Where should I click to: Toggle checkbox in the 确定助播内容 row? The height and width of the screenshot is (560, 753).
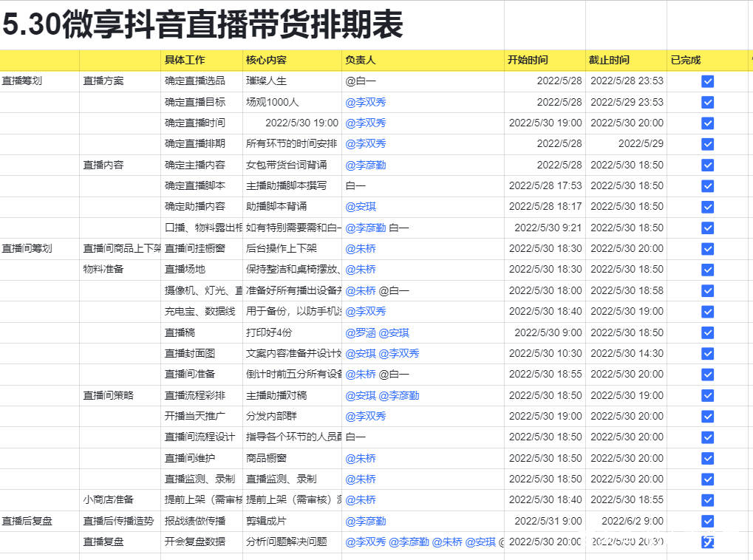point(707,207)
